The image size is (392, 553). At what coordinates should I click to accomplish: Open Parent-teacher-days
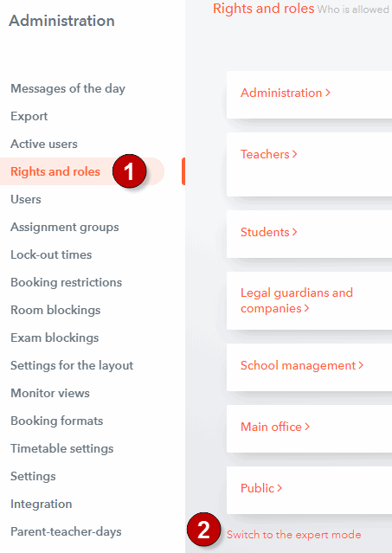coord(66,531)
